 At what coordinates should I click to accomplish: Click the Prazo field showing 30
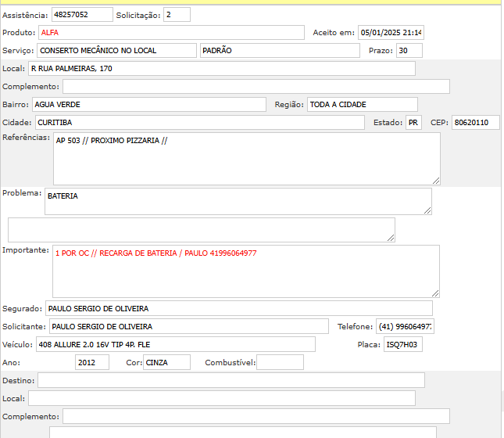click(x=409, y=51)
